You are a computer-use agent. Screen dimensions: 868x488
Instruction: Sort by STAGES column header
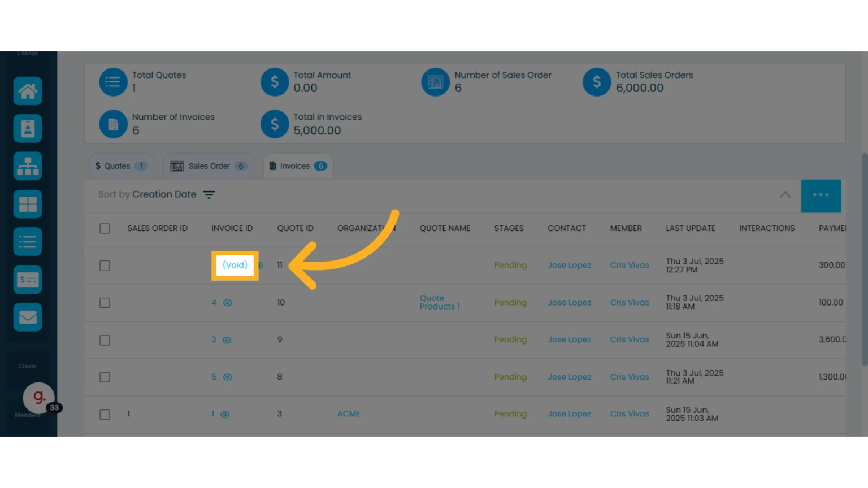click(509, 228)
